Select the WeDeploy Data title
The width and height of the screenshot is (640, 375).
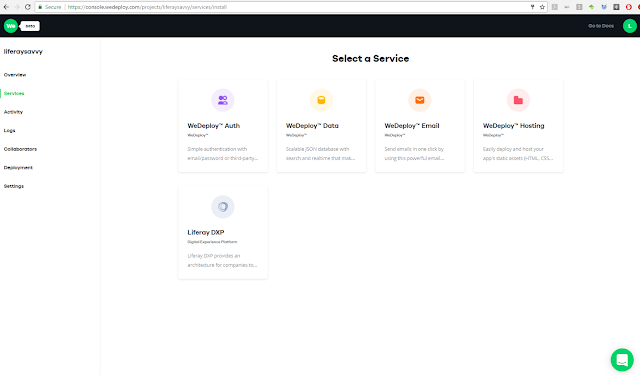(x=312, y=126)
